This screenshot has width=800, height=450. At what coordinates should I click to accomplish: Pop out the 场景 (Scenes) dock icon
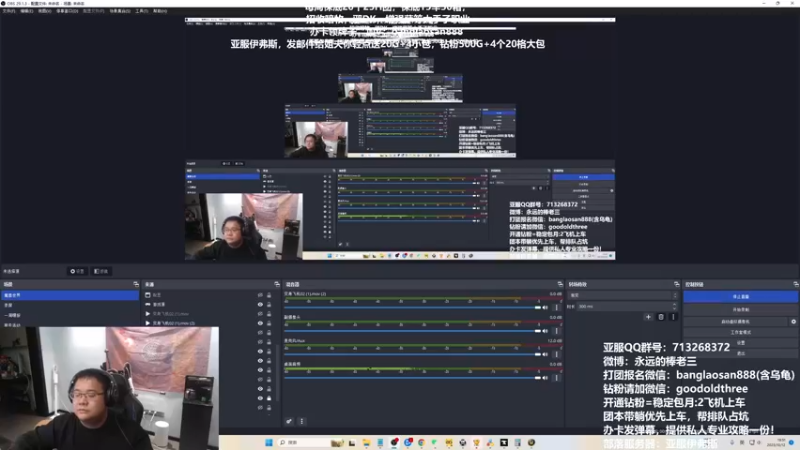[136, 284]
